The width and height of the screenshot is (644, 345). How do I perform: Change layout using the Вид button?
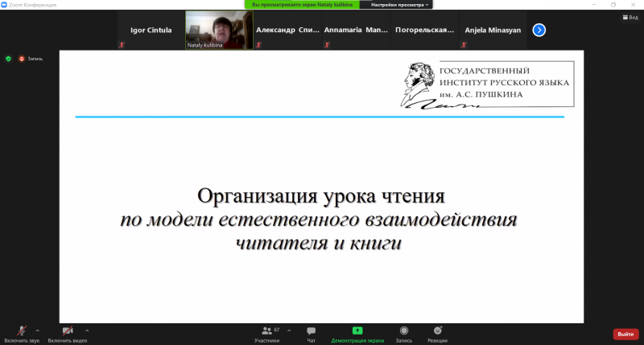click(630, 16)
